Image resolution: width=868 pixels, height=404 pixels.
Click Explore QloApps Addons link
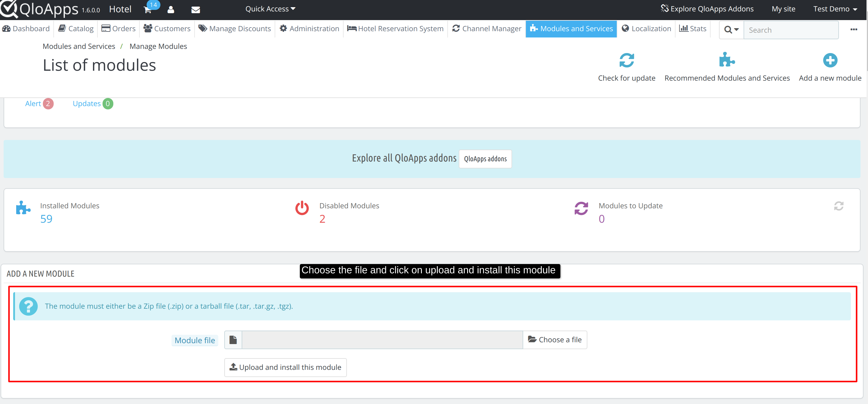tap(707, 9)
